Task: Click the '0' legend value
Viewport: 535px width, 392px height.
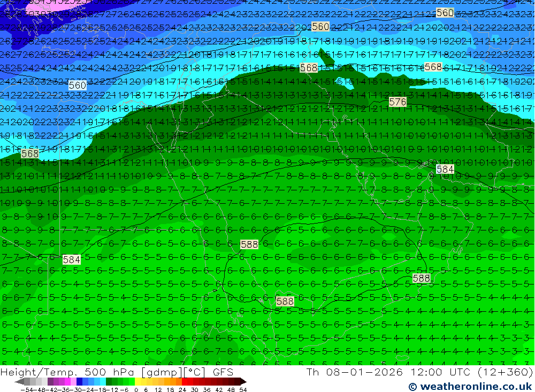Action: tap(136, 390)
